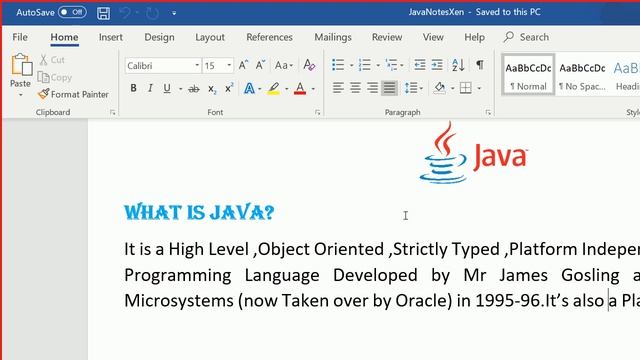Open the View tab

pos(433,37)
